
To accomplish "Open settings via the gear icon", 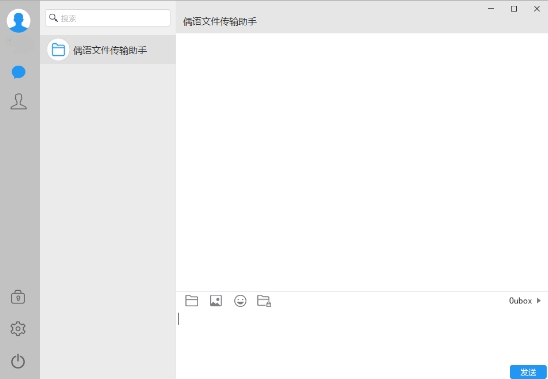I will (18, 329).
